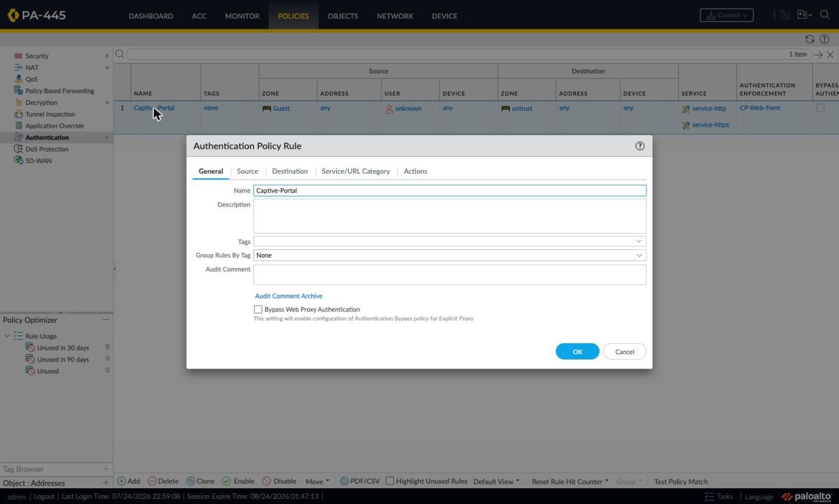Click the Unused in 90 days filter
Screen dimensions: 839x504
[63, 360]
